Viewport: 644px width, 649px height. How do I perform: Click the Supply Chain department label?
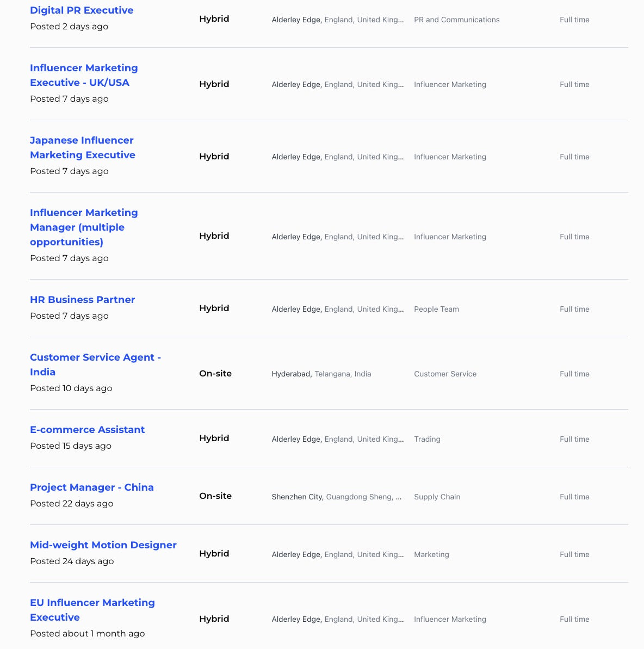(x=437, y=497)
